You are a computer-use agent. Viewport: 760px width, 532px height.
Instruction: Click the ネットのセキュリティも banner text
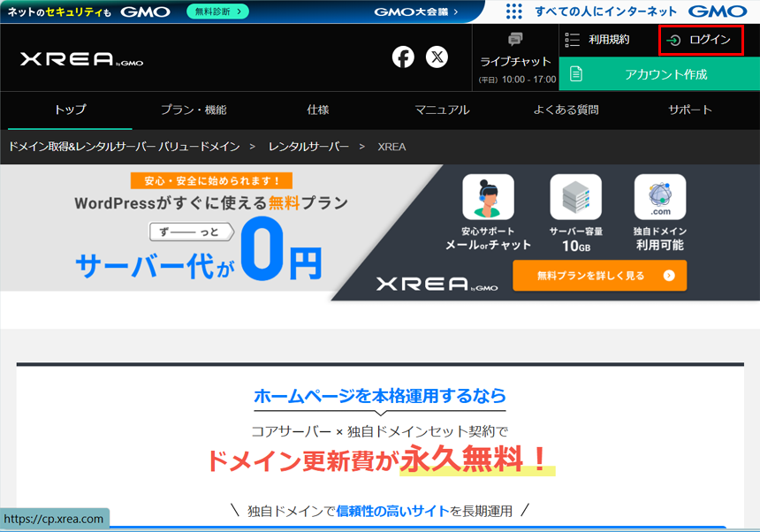(x=59, y=12)
